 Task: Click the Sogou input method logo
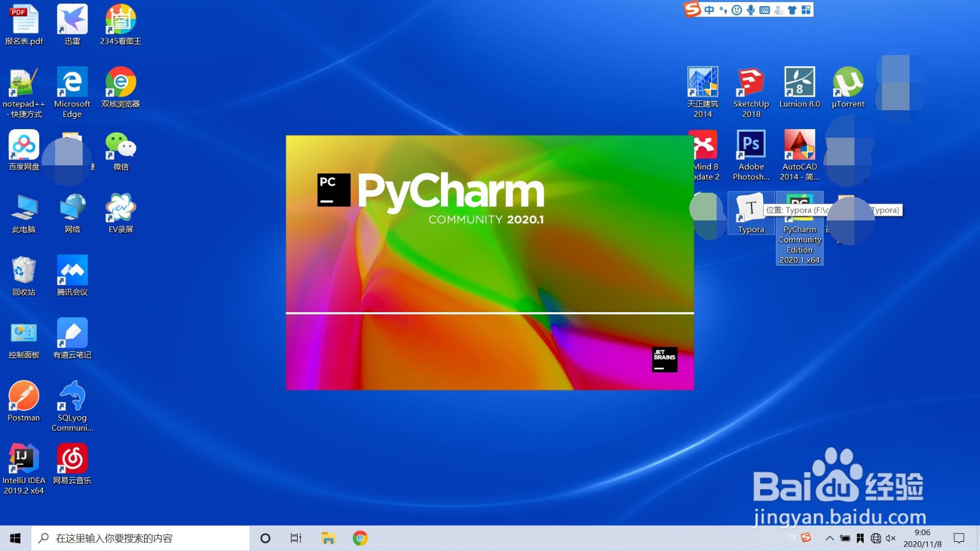click(693, 9)
